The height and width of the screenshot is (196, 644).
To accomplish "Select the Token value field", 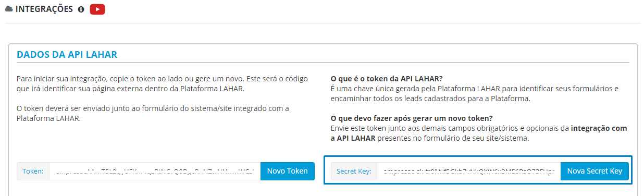I will pyautogui.click(x=155, y=171).
